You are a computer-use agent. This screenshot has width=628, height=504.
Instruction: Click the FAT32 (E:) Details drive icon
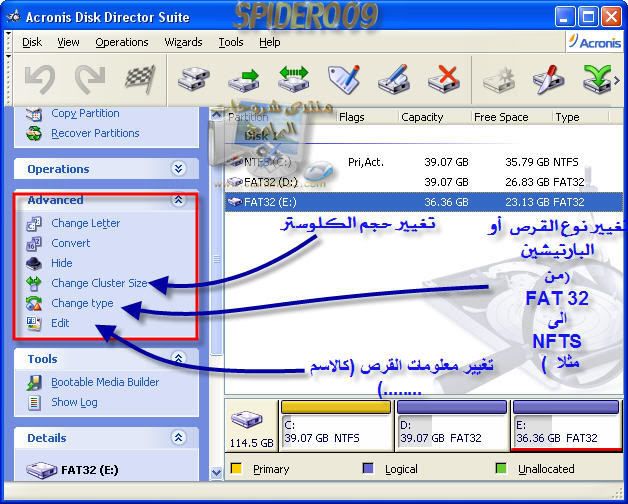(x=41, y=470)
